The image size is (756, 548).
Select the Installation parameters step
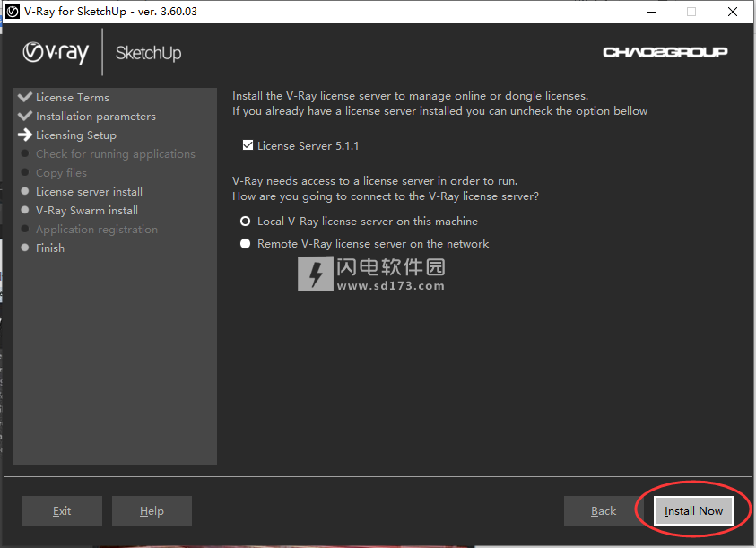tap(95, 117)
